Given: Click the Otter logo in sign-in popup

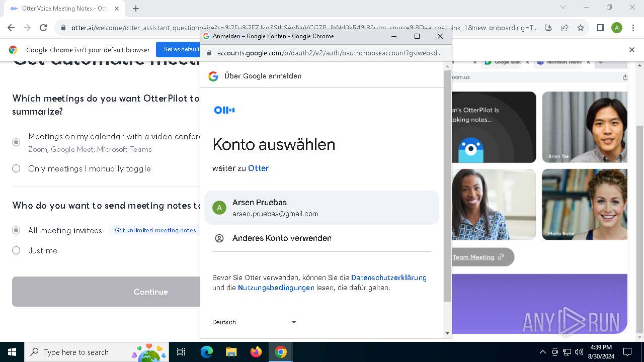Looking at the screenshot, I should pyautogui.click(x=224, y=110).
